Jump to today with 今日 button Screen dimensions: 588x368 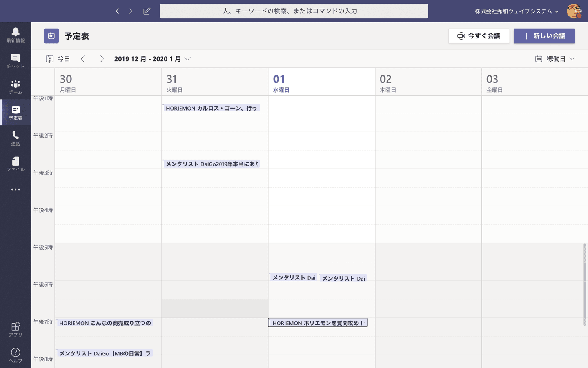pos(58,59)
